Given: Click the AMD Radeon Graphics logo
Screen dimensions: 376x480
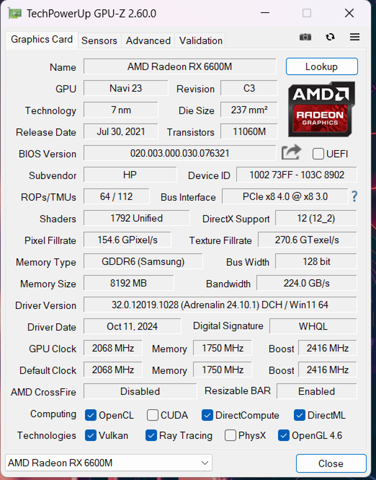Looking at the screenshot, I should [x=321, y=109].
